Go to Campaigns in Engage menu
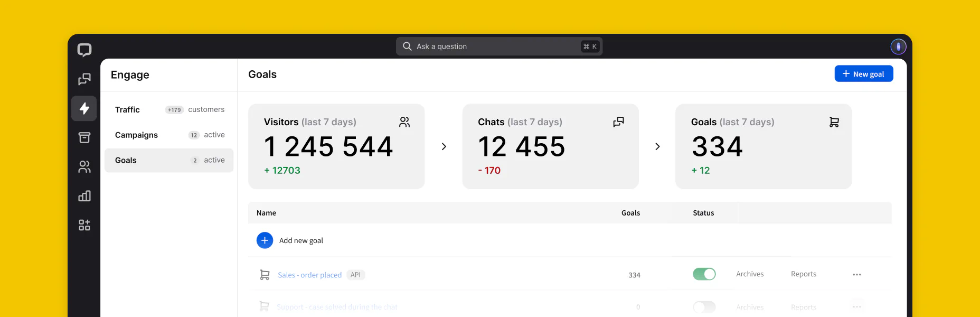 pos(136,135)
